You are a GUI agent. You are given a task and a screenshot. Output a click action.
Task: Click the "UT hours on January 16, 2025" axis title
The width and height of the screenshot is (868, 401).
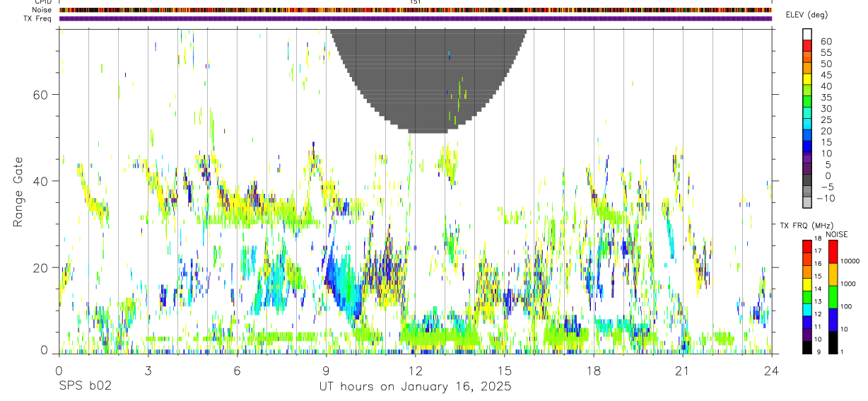[x=415, y=387]
